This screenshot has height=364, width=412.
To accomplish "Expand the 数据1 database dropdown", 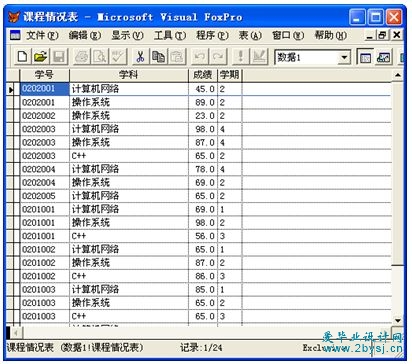I will [344, 58].
